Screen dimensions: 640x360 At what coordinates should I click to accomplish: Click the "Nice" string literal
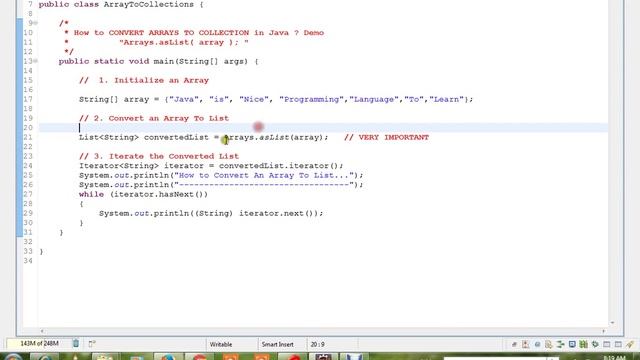(254, 99)
